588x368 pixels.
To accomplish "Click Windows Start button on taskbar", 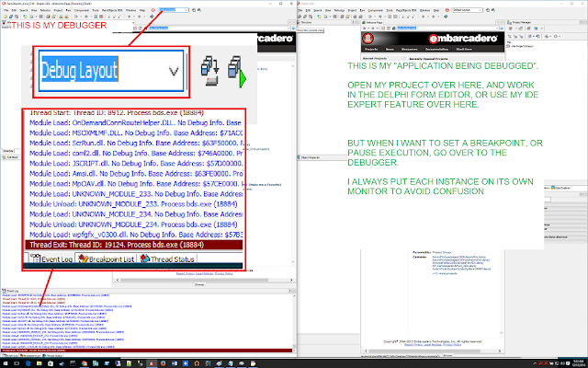I will (6, 363).
